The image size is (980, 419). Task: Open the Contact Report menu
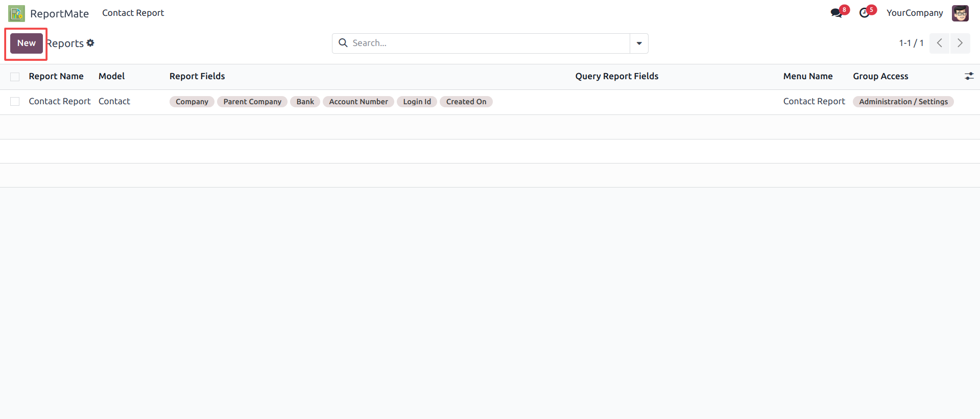click(133, 13)
